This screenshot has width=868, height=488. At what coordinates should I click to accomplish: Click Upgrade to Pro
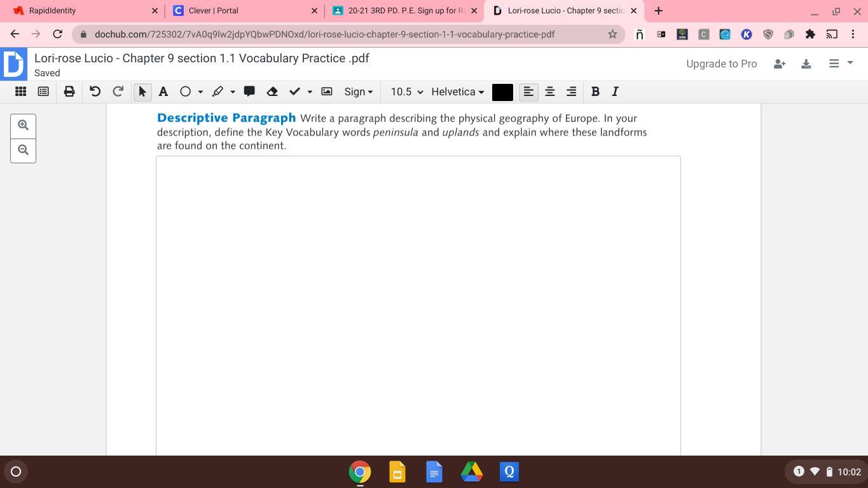pos(721,64)
